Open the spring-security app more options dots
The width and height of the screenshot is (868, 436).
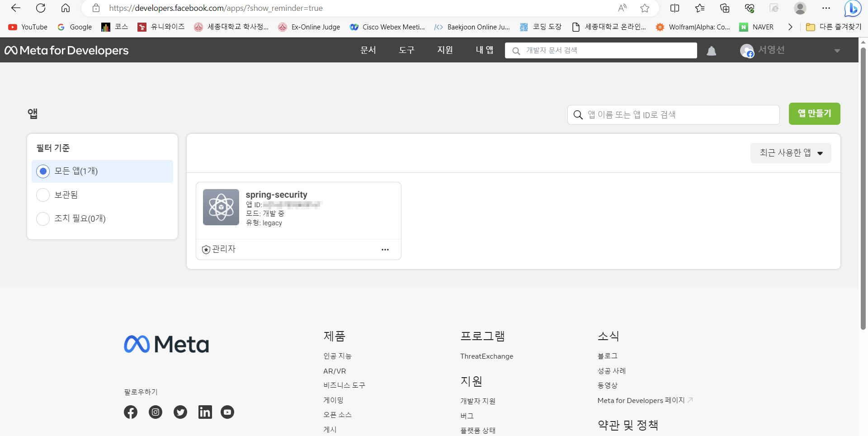pyautogui.click(x=385, y=250)
